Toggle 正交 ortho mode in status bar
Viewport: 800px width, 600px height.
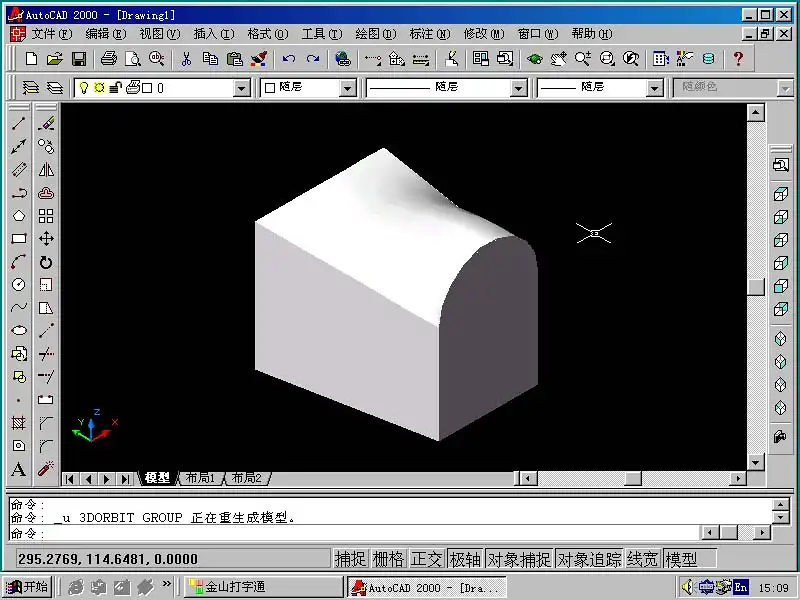tap(426, 559)
